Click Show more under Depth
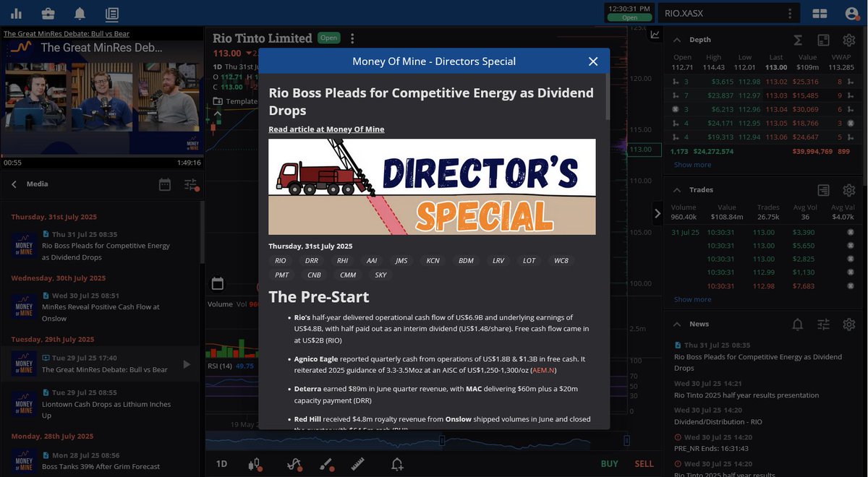The image size is (868, 477). tap(692, 165)
